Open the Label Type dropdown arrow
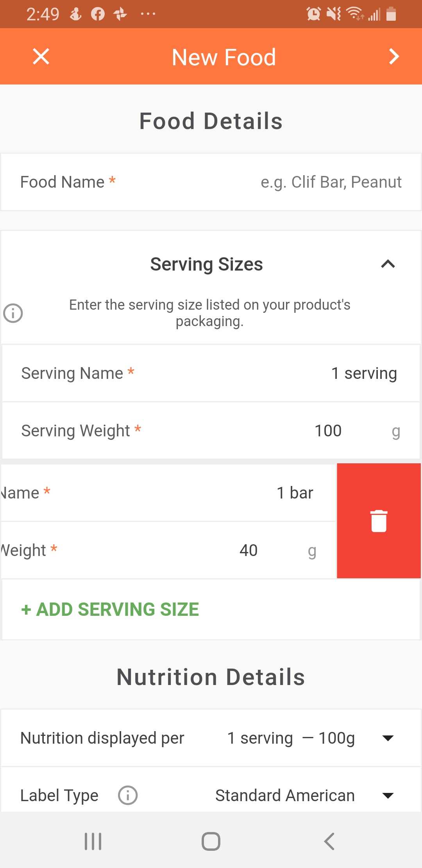The image size is (422, 868). click(x=388, y=795)
